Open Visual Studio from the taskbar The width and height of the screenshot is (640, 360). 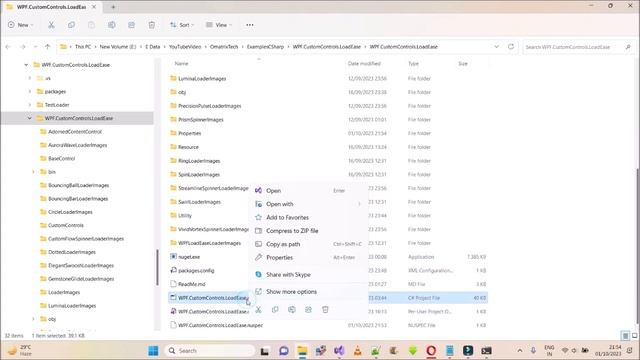pyautogui.click(x=339, y=351)
